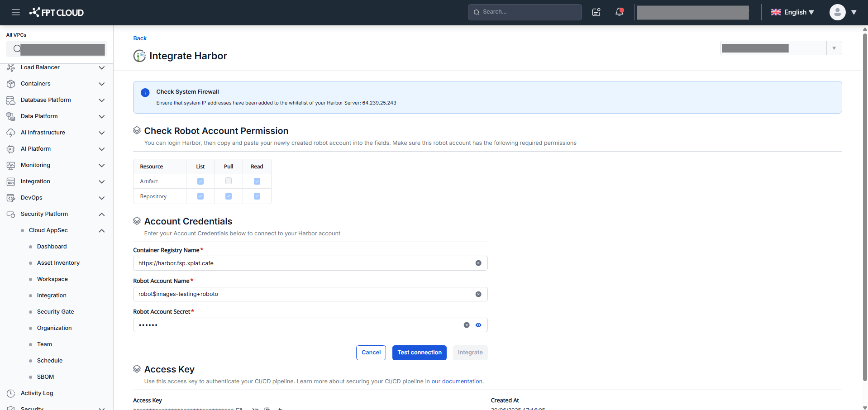Open Dashboard under Cloud AppSec

52,247
